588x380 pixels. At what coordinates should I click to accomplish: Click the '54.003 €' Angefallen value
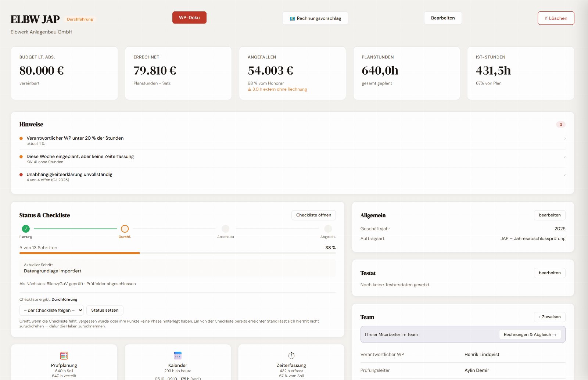point(270,70)
